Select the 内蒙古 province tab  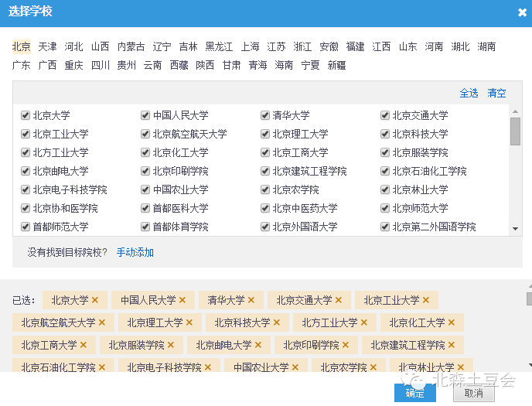tap(131, 46)
